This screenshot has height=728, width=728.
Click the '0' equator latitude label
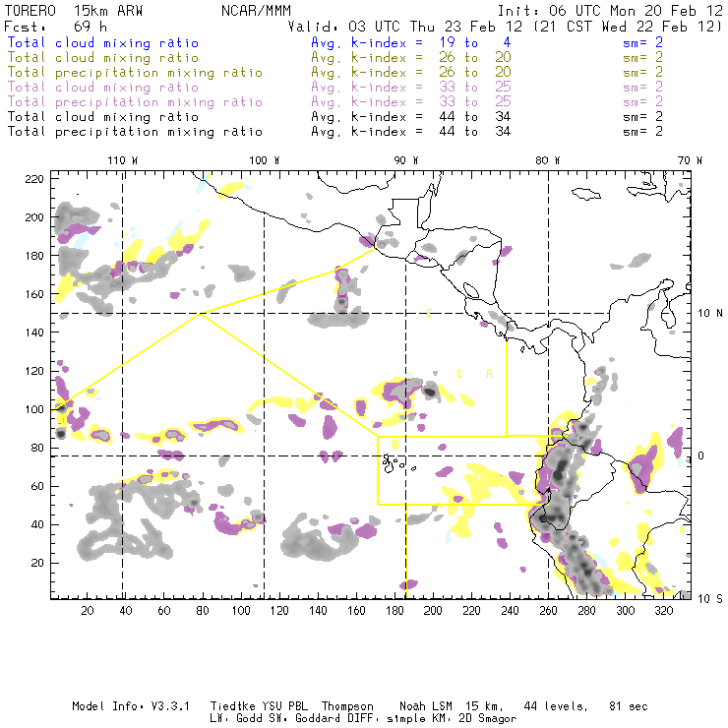click(701, 455)
